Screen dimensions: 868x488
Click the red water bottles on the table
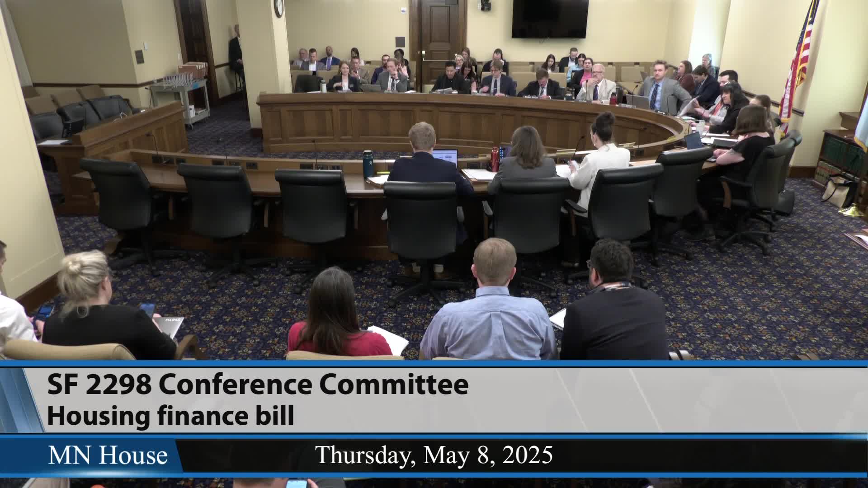click(x=495, y=159)
